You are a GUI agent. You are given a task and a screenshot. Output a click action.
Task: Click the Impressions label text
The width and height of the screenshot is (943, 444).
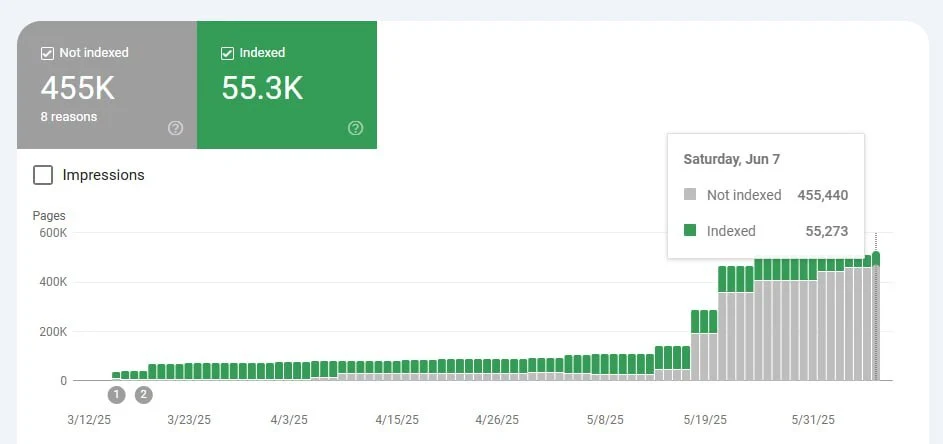pos(103,175)
